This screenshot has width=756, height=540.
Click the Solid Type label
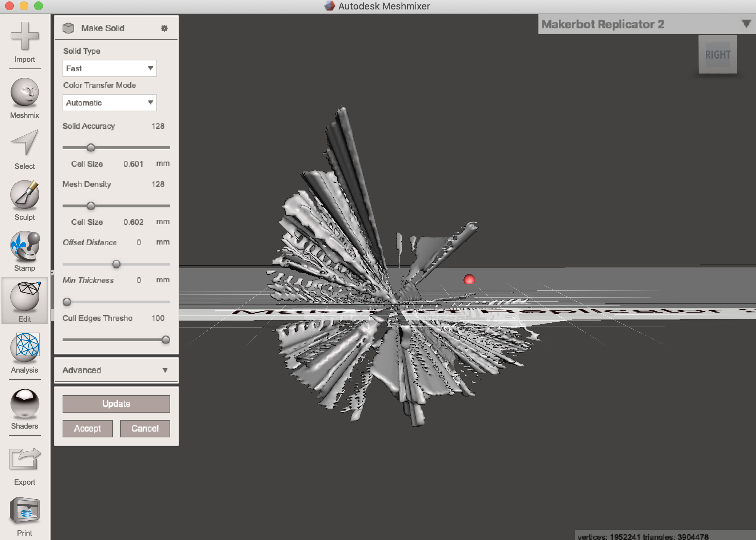tap(81, 51)
